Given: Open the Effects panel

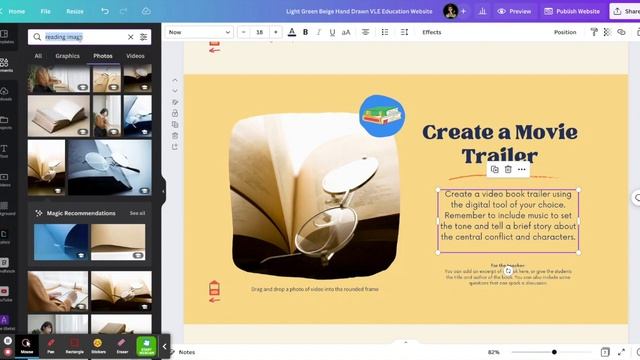Looking at the screenshot, I should coord(431,32).
